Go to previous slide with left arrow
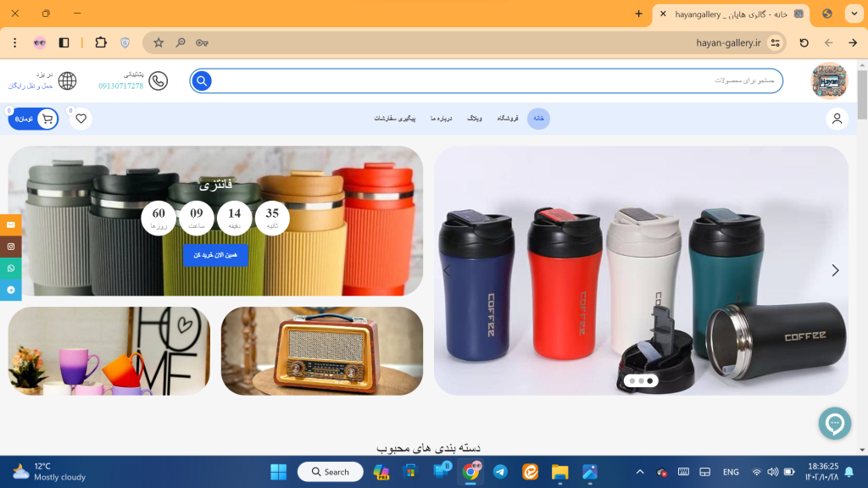Viewport: 868px width, 488px height. coord(448,270)
